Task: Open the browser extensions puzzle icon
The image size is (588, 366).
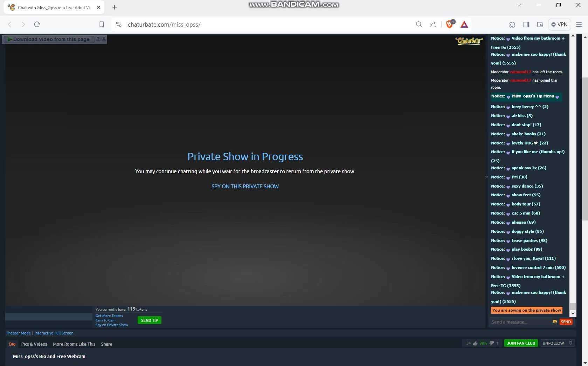Action: click(x=512, y=25)
